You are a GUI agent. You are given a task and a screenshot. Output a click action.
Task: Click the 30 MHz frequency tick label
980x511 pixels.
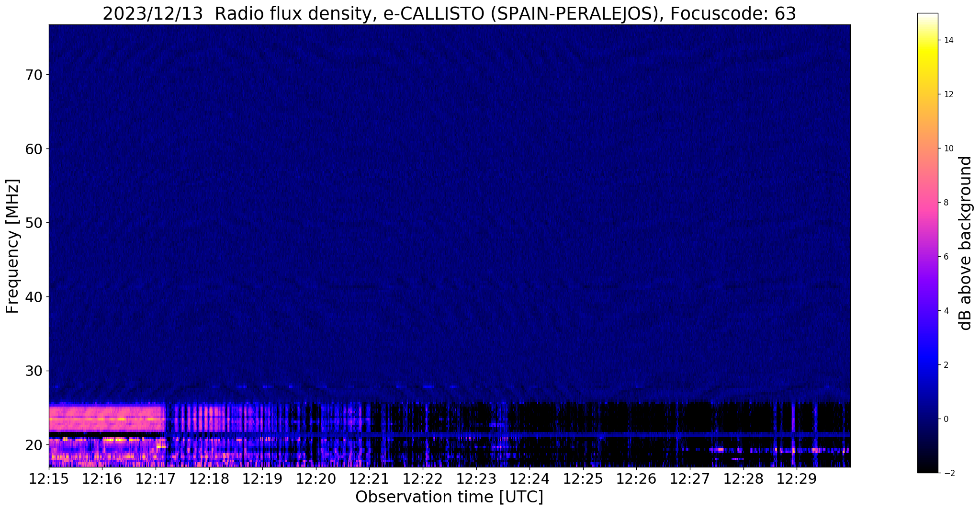coord(33,371)
